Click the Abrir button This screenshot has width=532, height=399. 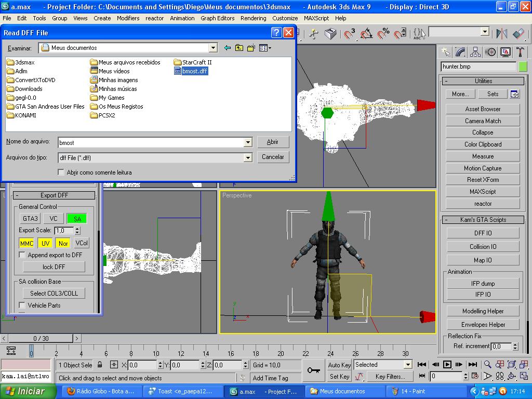coord(273,142)
